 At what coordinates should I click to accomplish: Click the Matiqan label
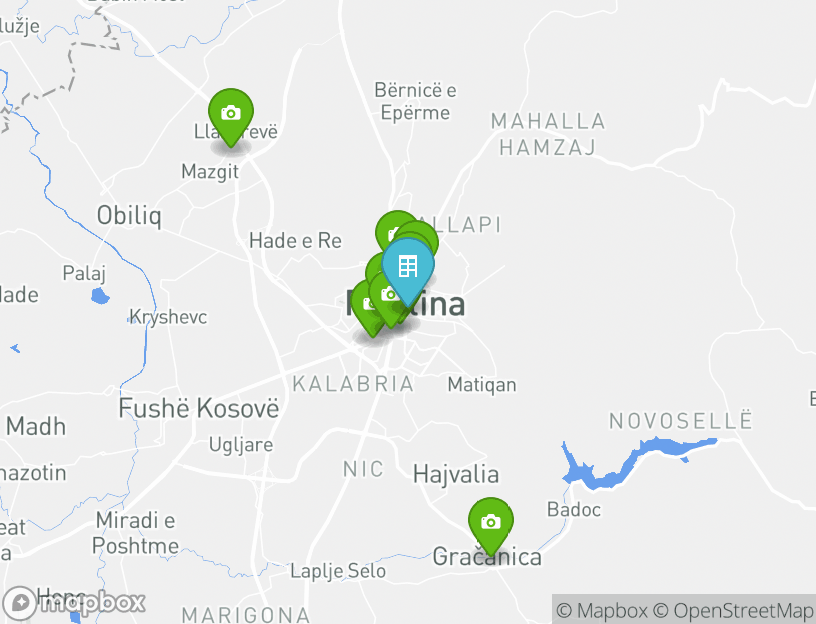[x=482, y=385]
